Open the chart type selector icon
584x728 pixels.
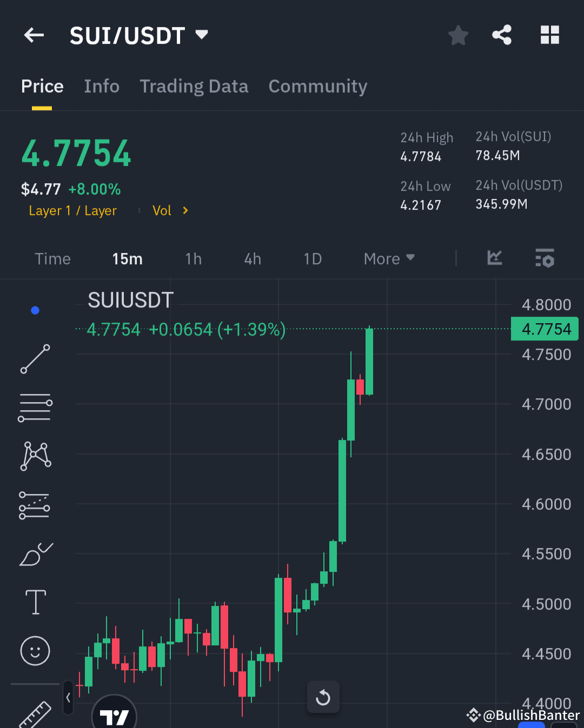tap(494, 258)
